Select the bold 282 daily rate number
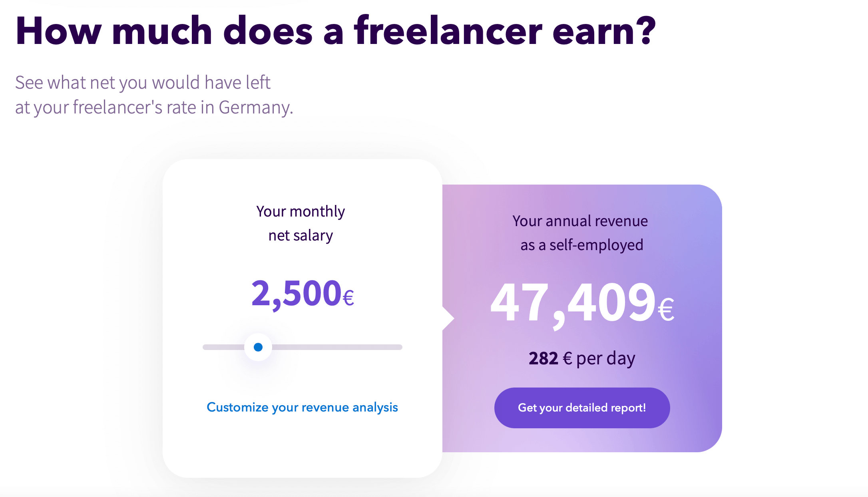 [543, 358]
